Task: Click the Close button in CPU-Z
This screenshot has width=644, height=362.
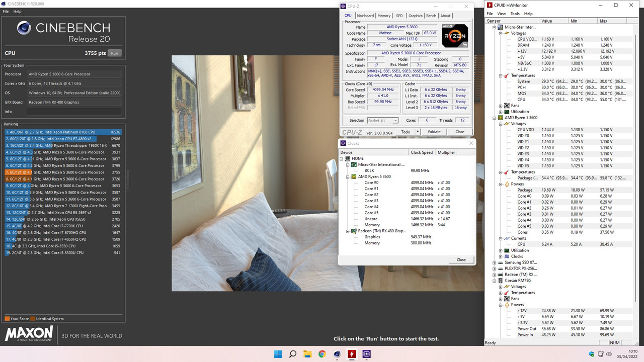Action: pyautogui.click(x=460, y=132)
